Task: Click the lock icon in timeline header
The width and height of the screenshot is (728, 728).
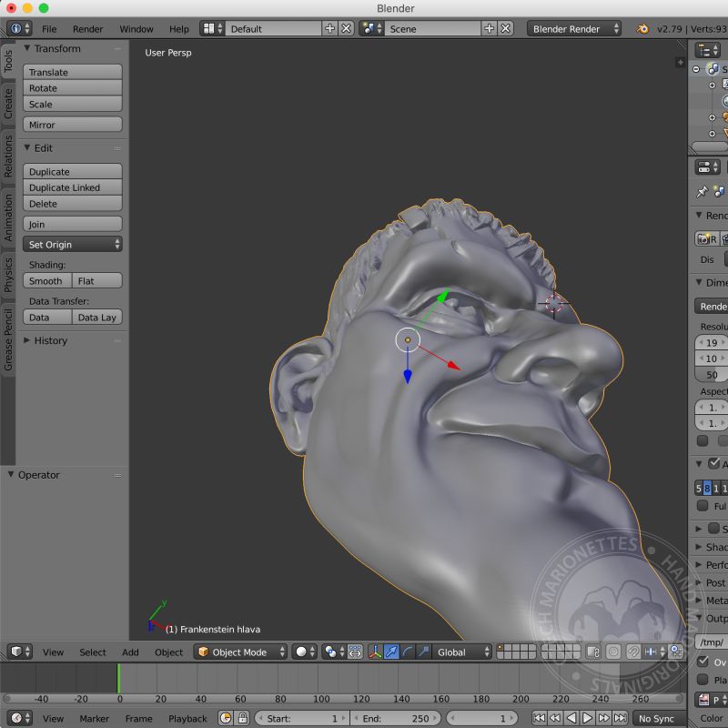Action: [x=242, y=718]
